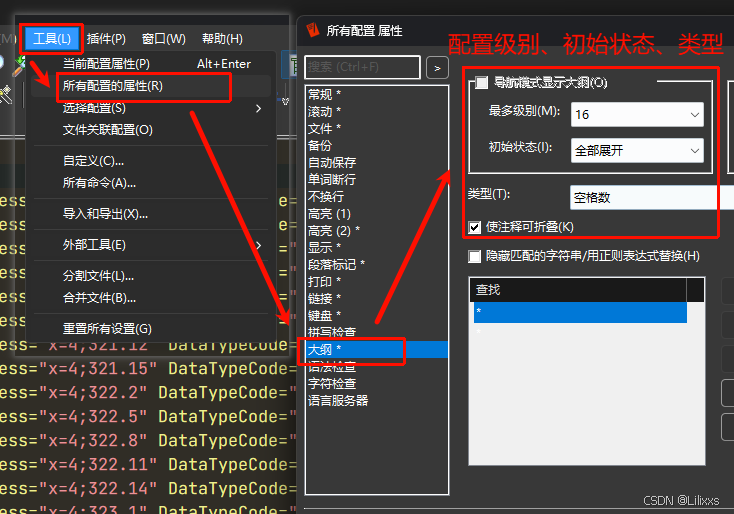
Task: Select 不换行 category
Action: tap(376, 197)
